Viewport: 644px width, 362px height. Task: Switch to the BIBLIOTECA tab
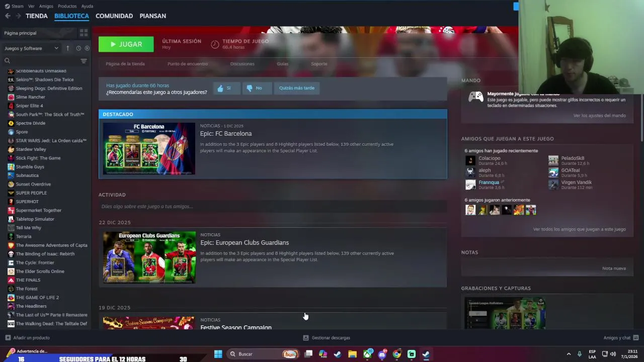click(x=71, y=16)
